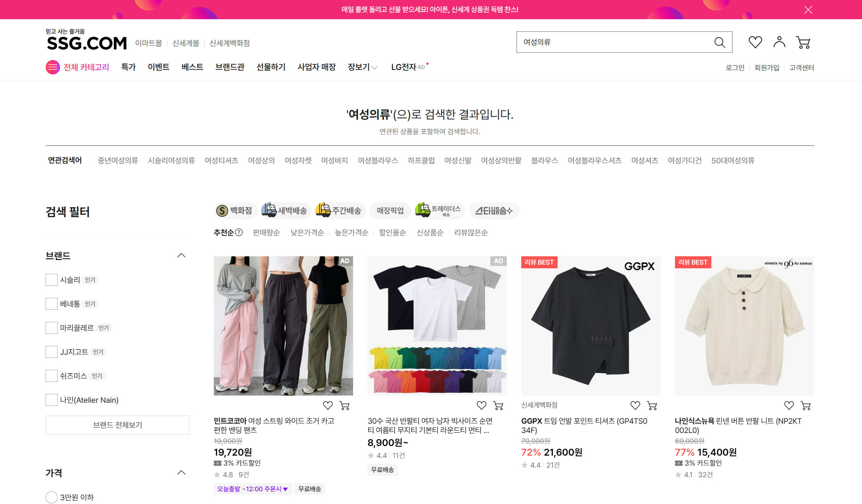Collapse the 가격 filter section
Image resolution: width=862 pixels, height=504 pixels.
coord(181,473)
